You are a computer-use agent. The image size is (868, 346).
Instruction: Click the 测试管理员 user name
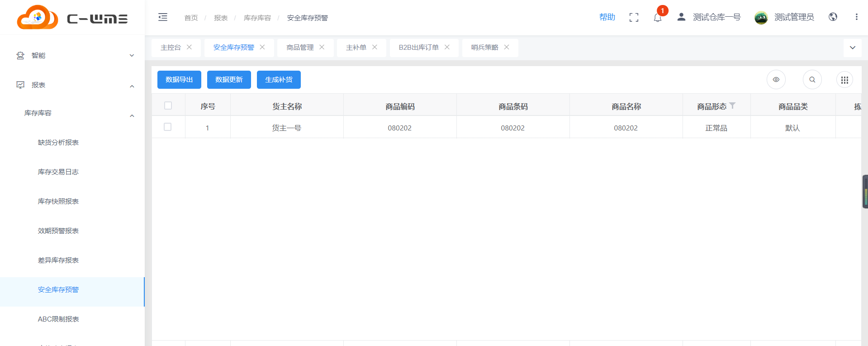[x=794, y=17]
